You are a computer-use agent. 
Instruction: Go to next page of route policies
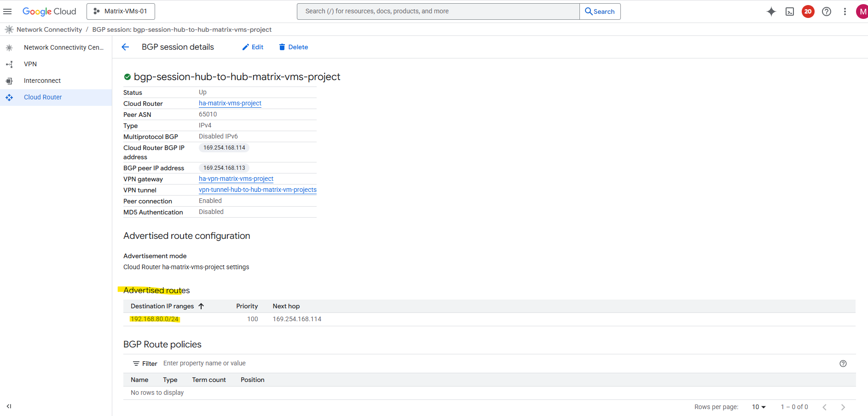[843, 407]
